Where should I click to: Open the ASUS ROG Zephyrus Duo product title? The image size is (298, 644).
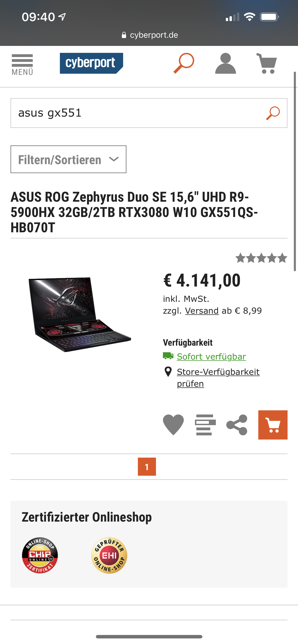(134, 212)
